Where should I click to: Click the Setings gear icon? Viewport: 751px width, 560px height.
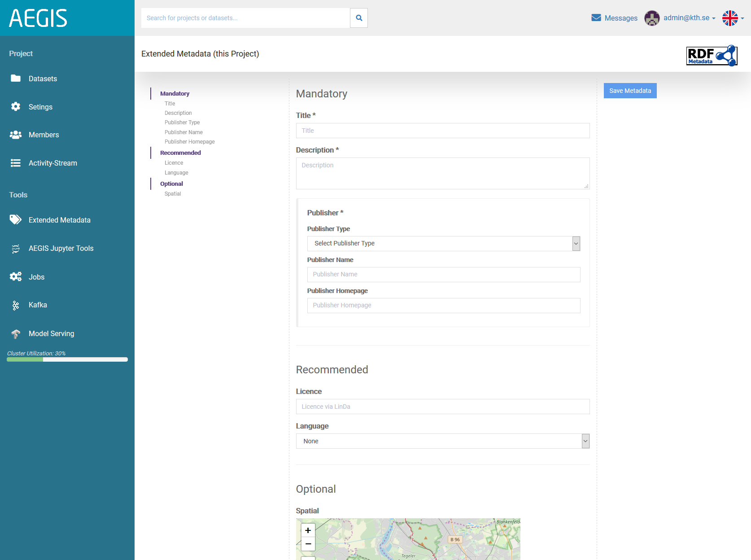[16, 106]
